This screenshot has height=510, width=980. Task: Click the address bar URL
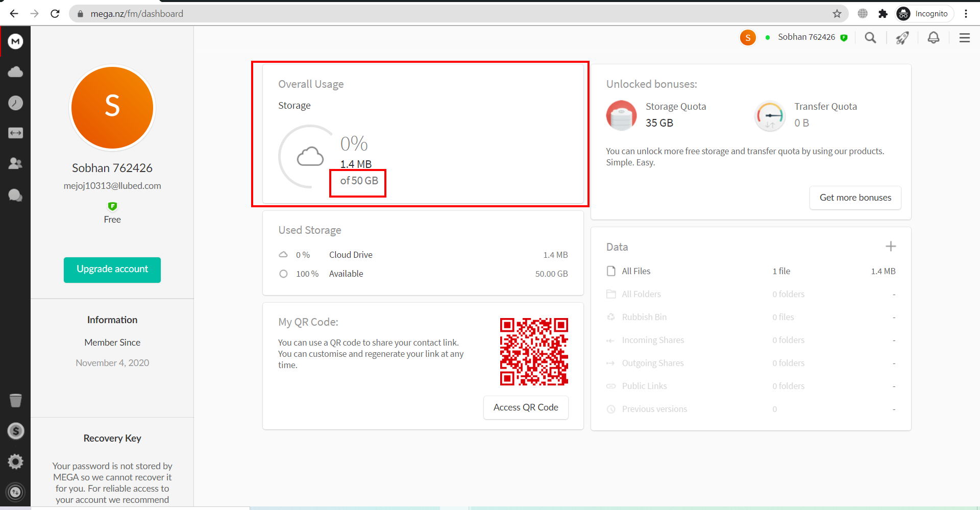coord(137,14)
